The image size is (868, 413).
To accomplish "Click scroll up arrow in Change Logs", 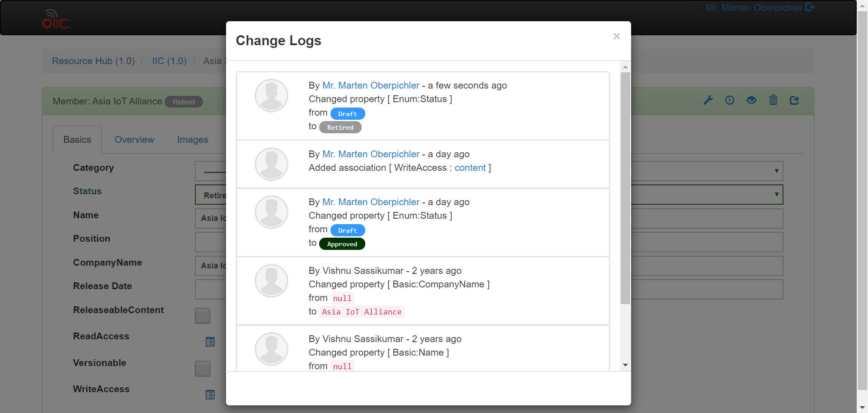I will (625, 67).
